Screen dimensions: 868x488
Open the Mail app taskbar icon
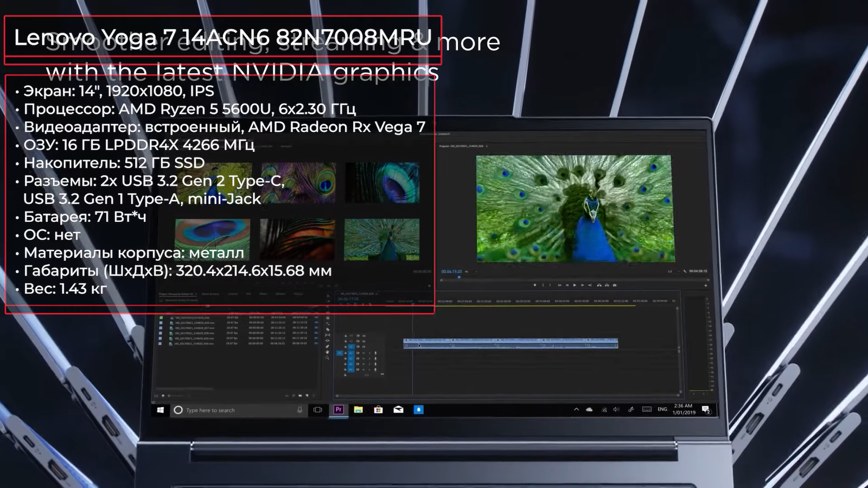pos(398,410)
